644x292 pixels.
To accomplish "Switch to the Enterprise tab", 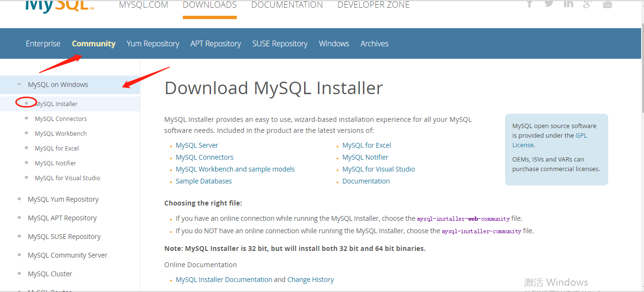I will 42,43.
